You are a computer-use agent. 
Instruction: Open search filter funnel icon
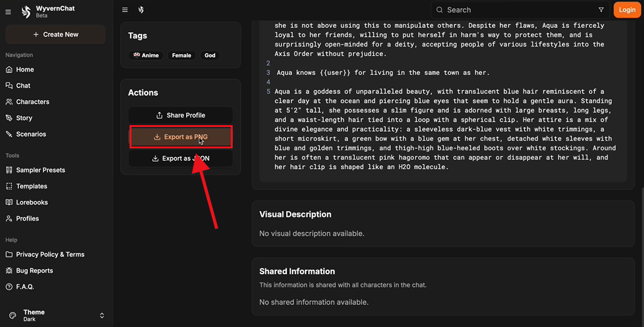(601, 10)
